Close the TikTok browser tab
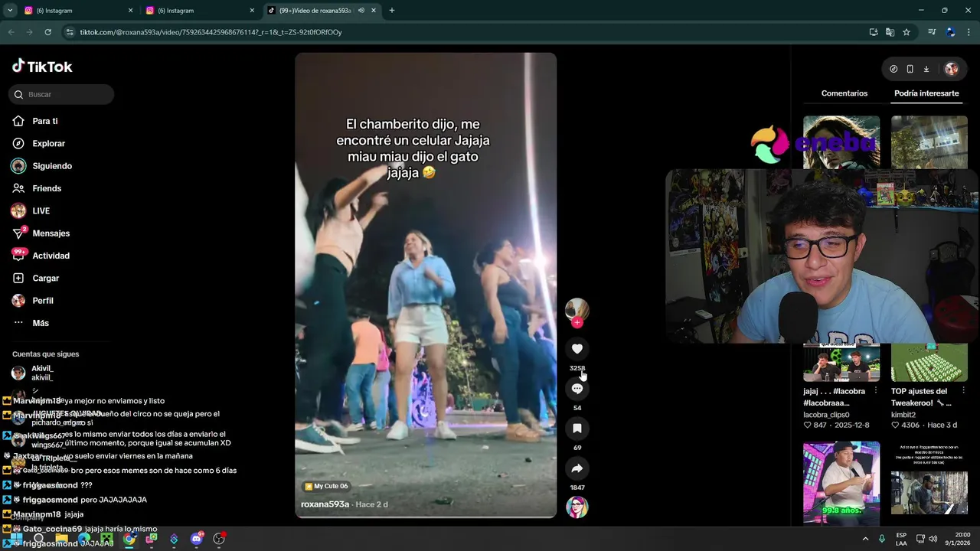Viewport: 980px width, 551px height. pyautogui.click(x=374, y=11)
